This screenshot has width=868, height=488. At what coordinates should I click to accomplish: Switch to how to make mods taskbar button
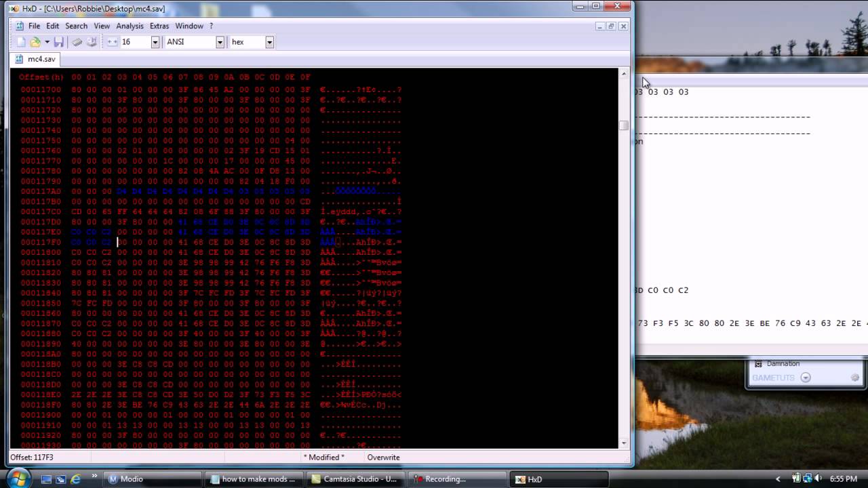point(254,479)
